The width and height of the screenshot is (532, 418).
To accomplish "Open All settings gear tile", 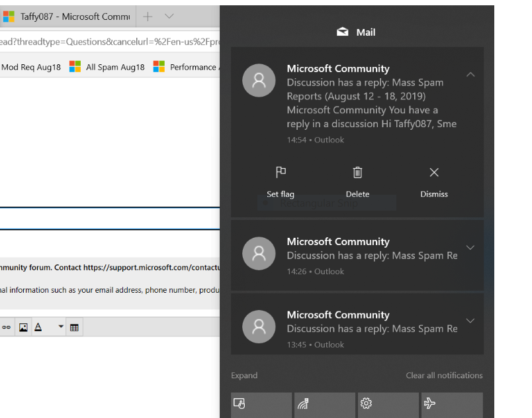I will click(x=388, y=405).
